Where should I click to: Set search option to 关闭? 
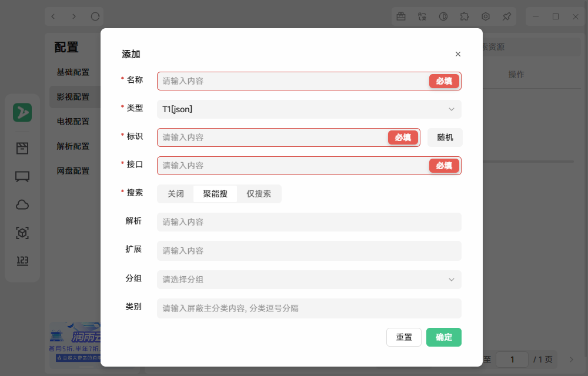click(x=176, y=193)
